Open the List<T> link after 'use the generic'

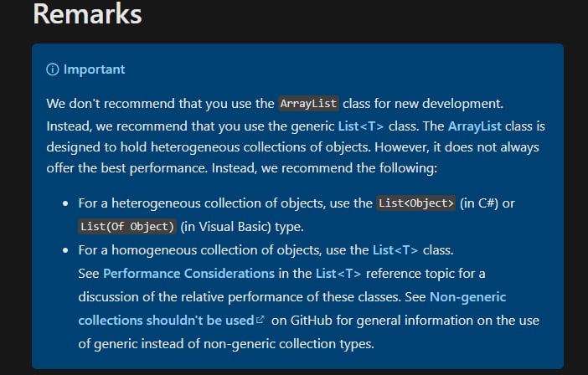[x=361, y=126]
